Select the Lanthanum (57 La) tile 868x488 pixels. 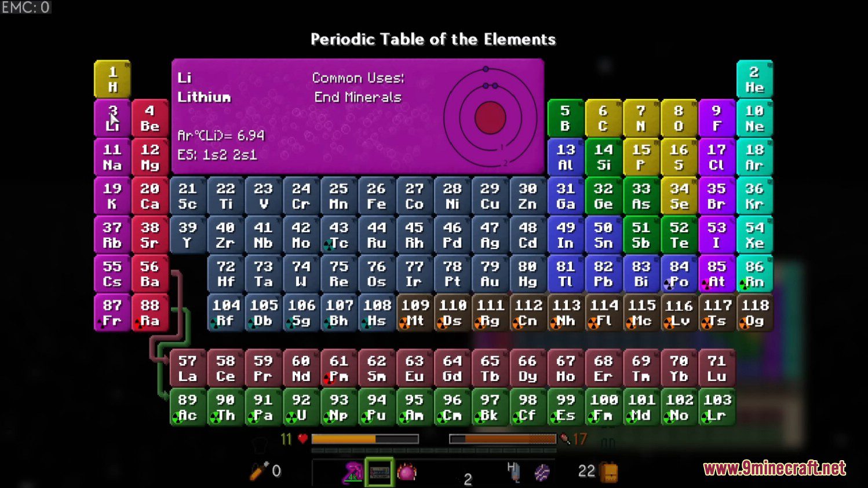pos(188,368)
